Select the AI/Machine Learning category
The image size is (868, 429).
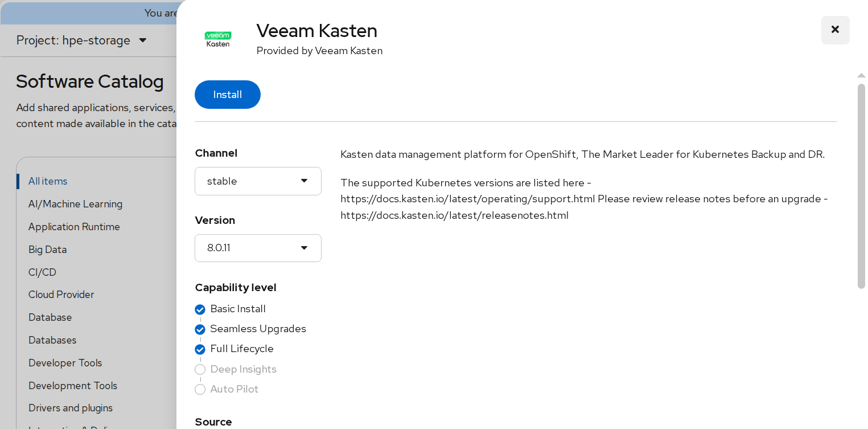coord(75,204)
